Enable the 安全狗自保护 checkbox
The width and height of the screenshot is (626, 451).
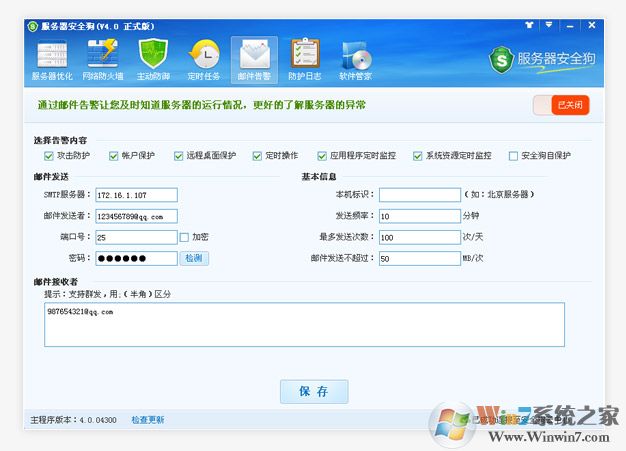513,156
